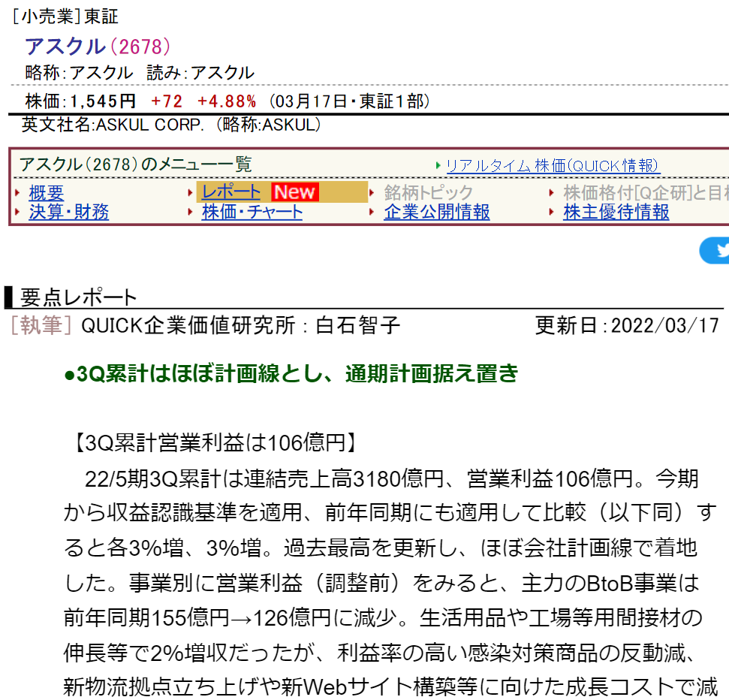Click the red arrow bullet before 株価・チャート
729x700 pixels.
pyautogui.click(x=190, y=212)
